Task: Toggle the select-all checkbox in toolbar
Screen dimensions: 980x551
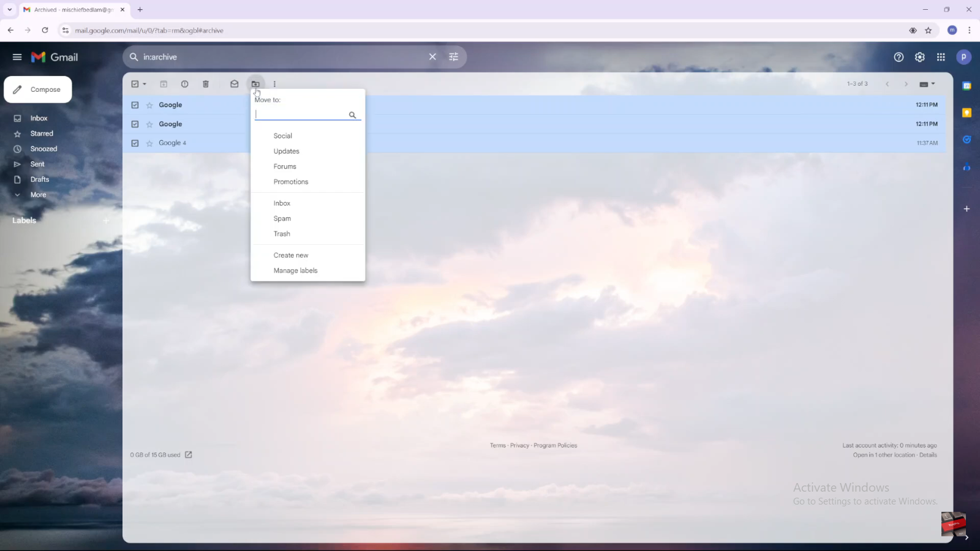Action: [135, 84]
